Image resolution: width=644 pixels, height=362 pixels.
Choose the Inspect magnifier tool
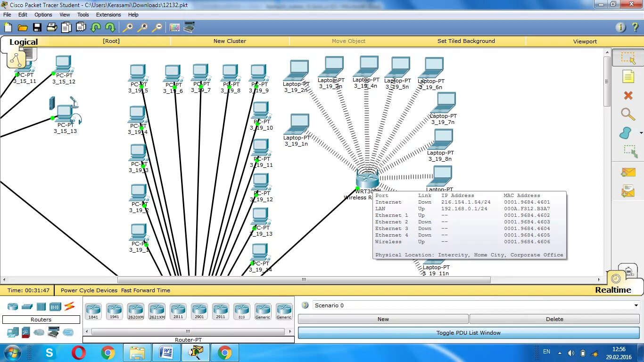click(x=627, y=114)
